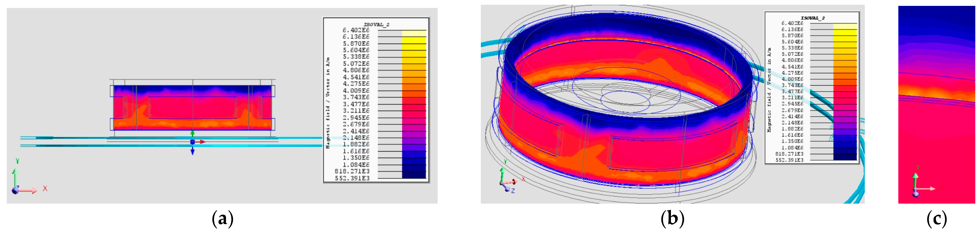Click the red X axis label in panel (a)
The image size is (980, 233).
click(45, 188)
